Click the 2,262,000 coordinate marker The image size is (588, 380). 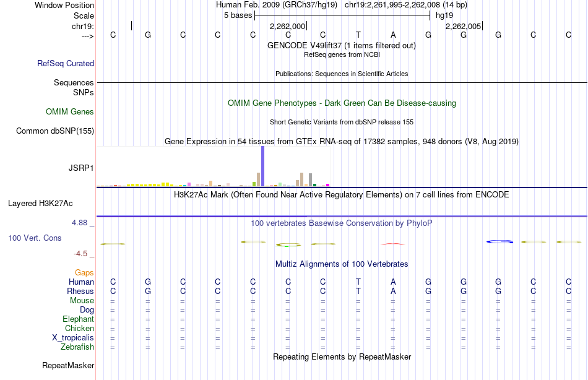click(288, 26)
